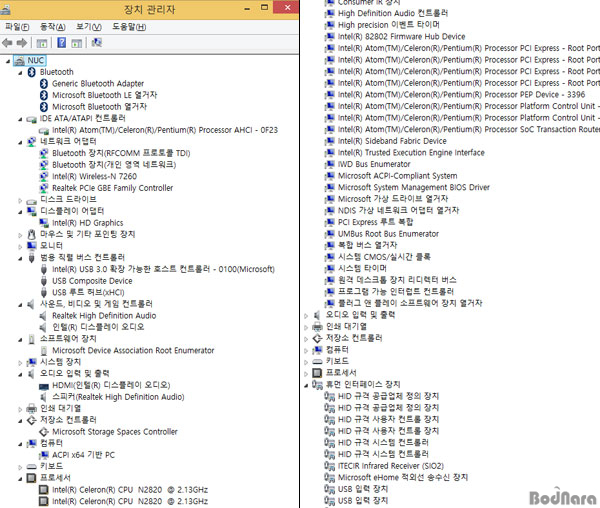Image resolution: width=600 pixels, height=508 pixels.
Task: Select High Definition Audio 컨트롤러
Action: tap(393, 13)
